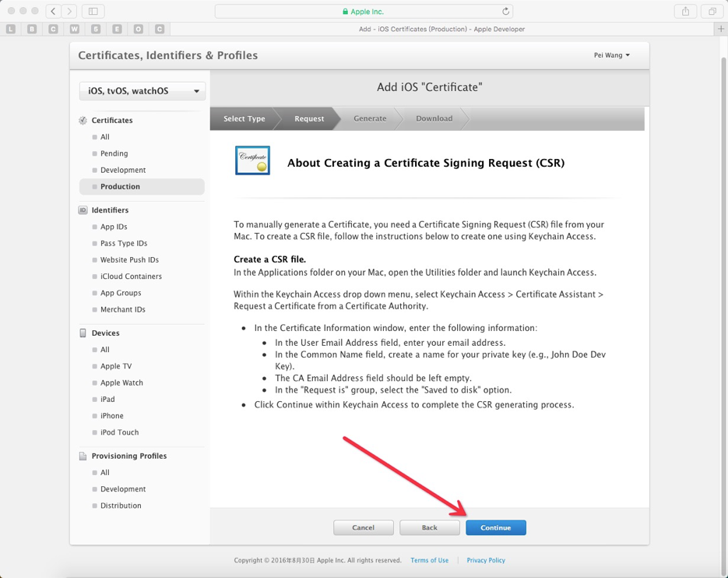728x578 pixels.
Task: Click the Identifiers ID icon
Action: [83, 210]
